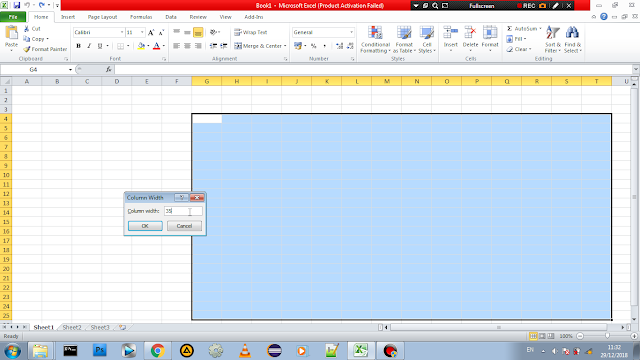Switch to Sheet3 worksheet
Screen dimensions: 640x360
point(100,327)
